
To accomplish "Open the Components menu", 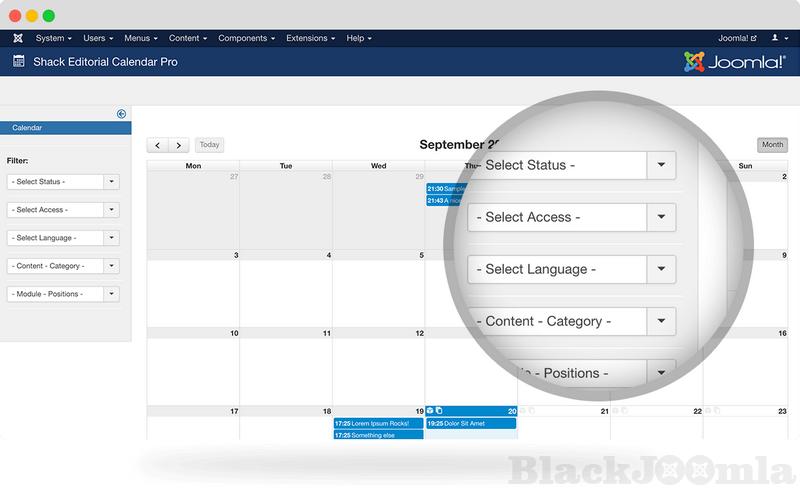I will pos(246,38).
